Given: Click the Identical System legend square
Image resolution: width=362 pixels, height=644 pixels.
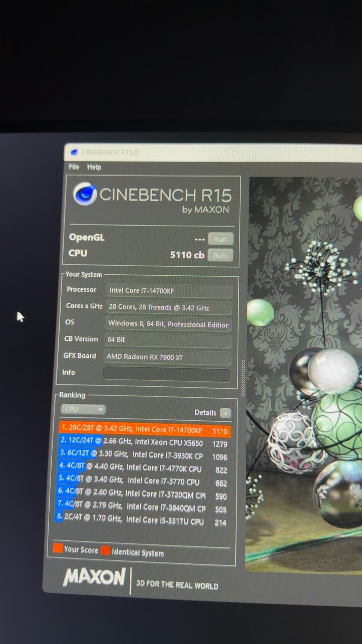Looking at the screenshot, I should [105, 550].
